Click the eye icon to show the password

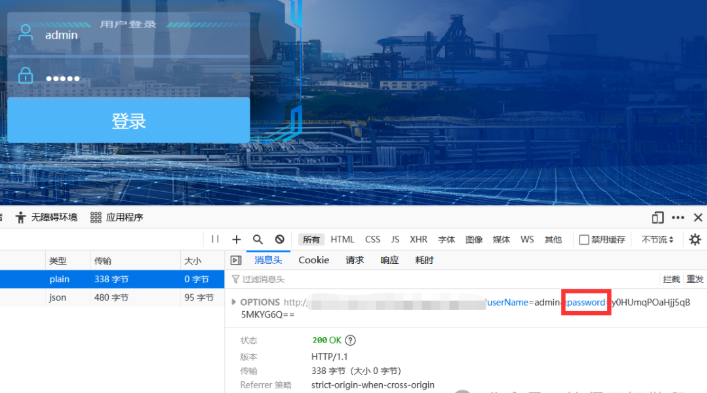(x=237, y=76)
